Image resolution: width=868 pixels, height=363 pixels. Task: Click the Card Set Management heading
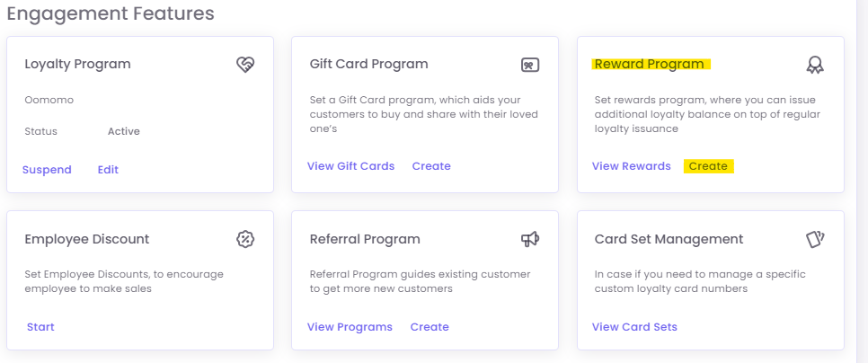click(x=669, y=239)
